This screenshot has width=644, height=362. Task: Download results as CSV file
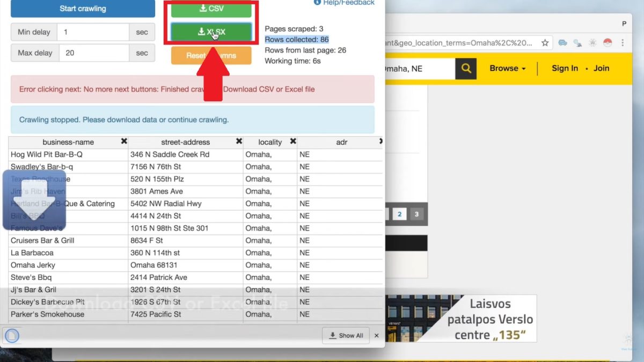pos(210,9)
